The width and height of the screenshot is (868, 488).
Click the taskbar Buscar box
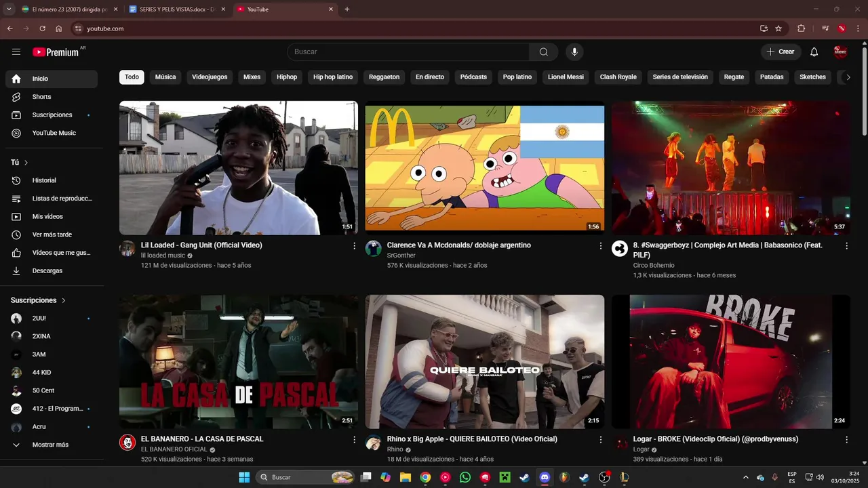[x=306, y=477]
